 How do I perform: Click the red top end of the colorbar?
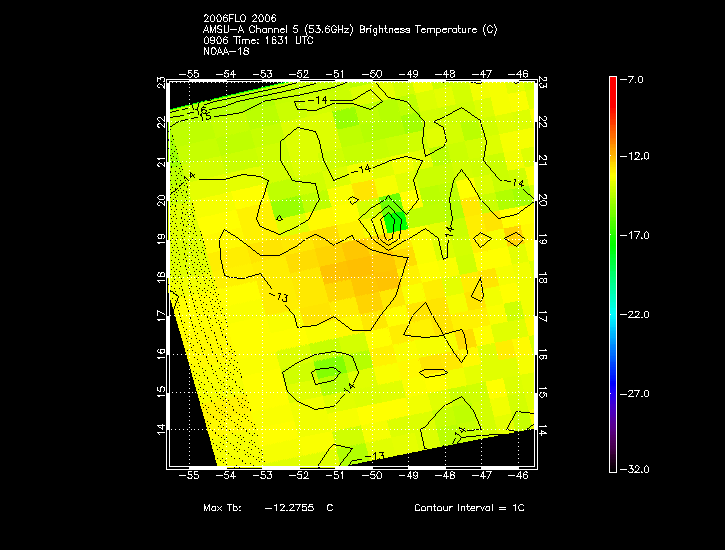click(x=613, y=84)
